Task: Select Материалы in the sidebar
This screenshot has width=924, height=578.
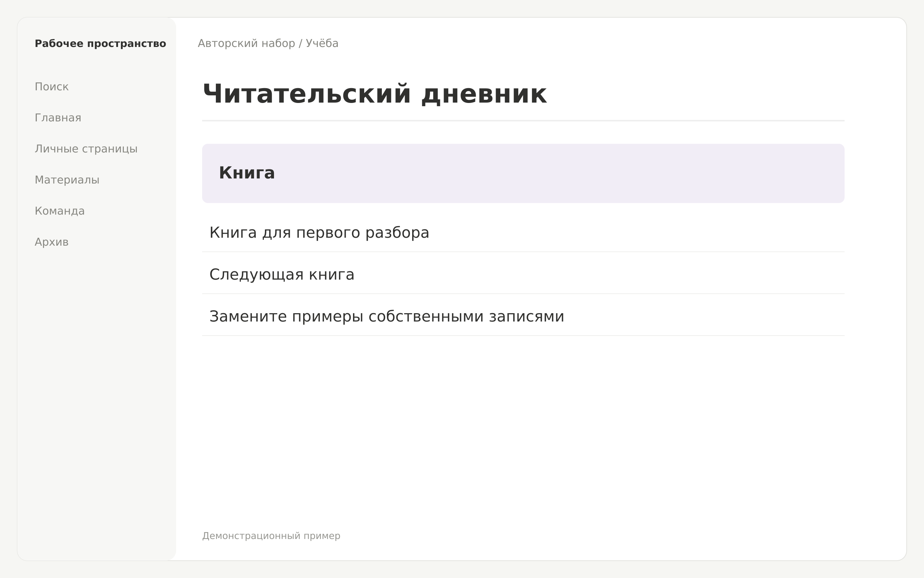Action: pyautogui.click(x=67, y=180)
